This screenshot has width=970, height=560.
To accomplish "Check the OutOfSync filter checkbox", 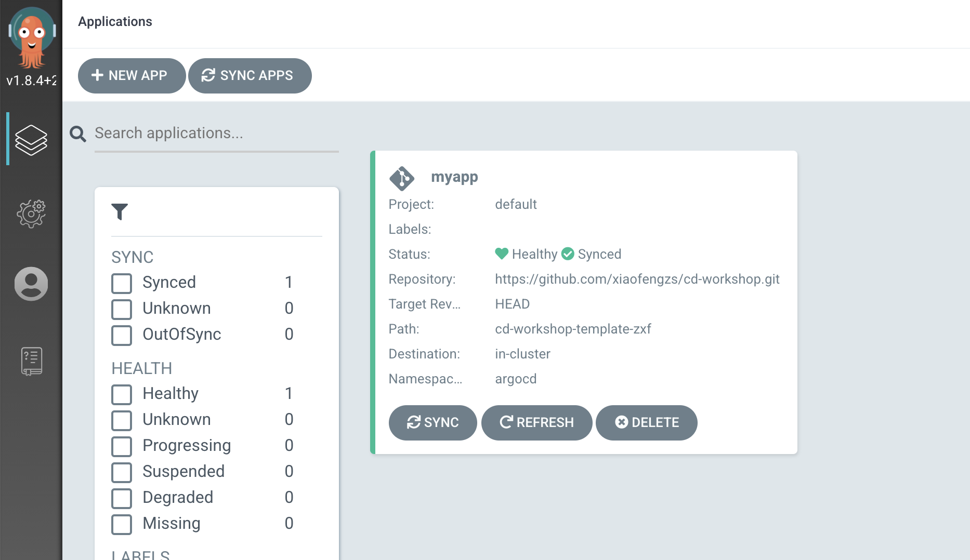I will 122,335.
